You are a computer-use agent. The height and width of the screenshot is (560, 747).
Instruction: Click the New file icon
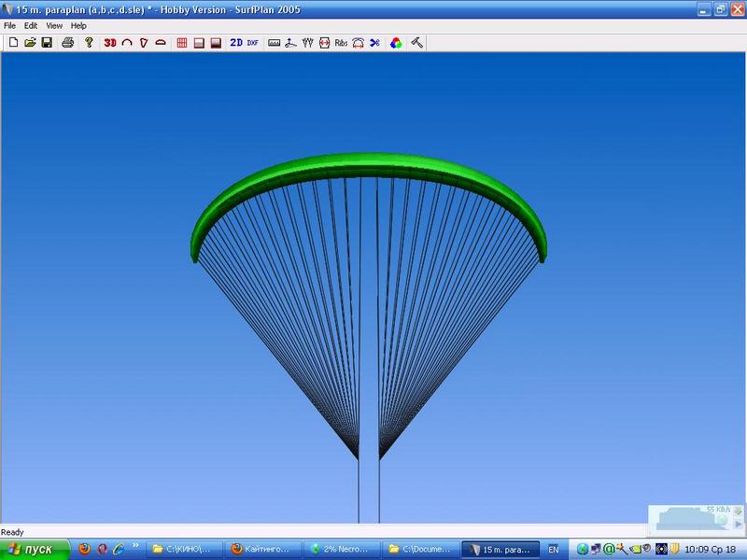pyautogui.click(x=13, y=43)
